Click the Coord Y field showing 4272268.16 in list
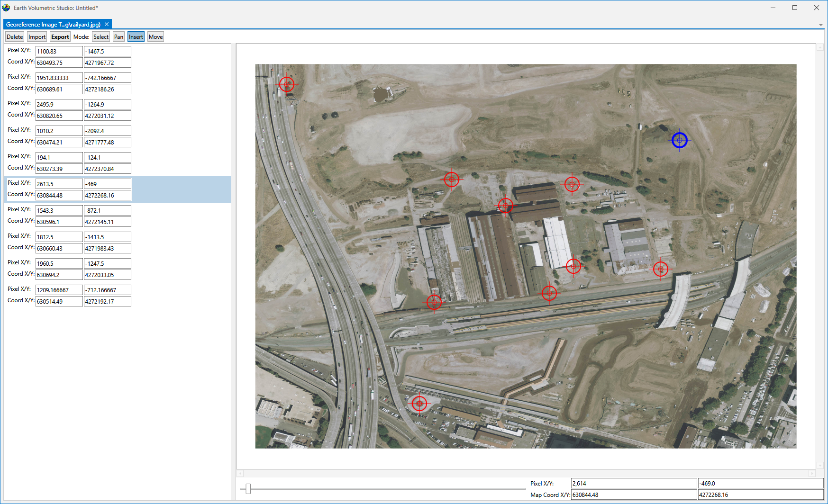The width and height of the screenshot is (828, 504). click(107, 195)
